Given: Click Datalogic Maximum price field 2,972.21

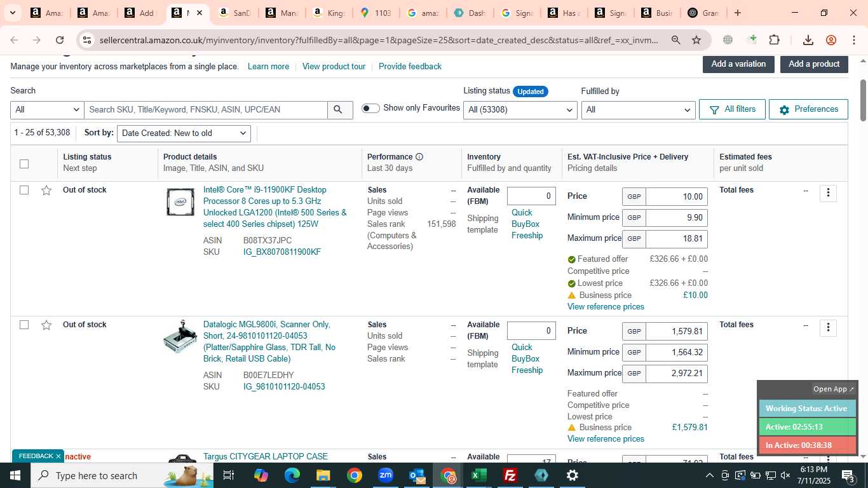Looking at the screenshot, I should point(676,374).
